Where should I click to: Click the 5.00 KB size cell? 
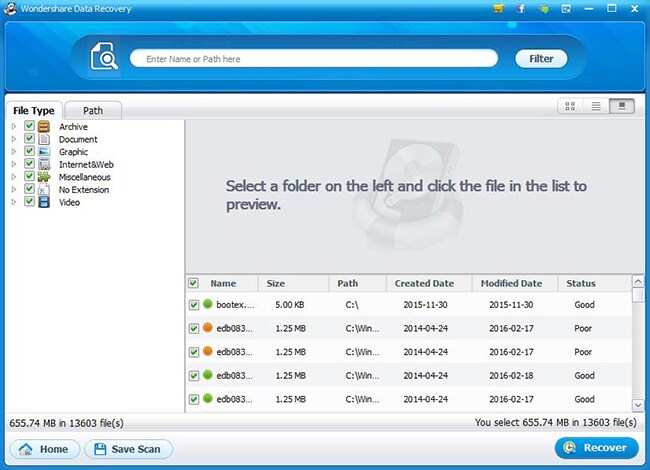point(290,305)
